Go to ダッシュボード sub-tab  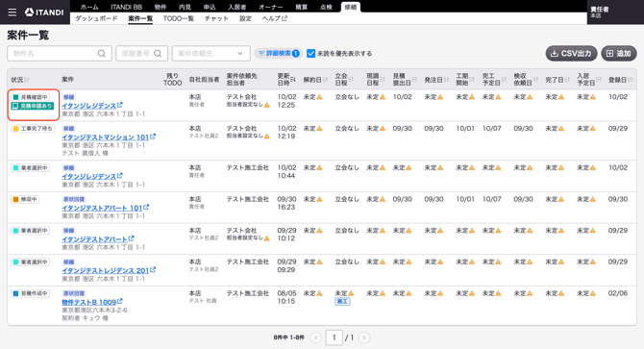pos(96,18)
